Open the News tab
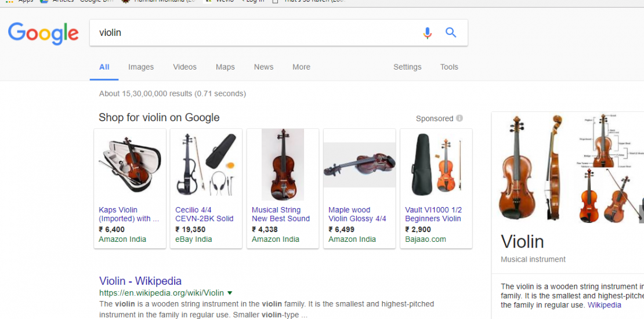644x319 pixels. tap(263, 67)
